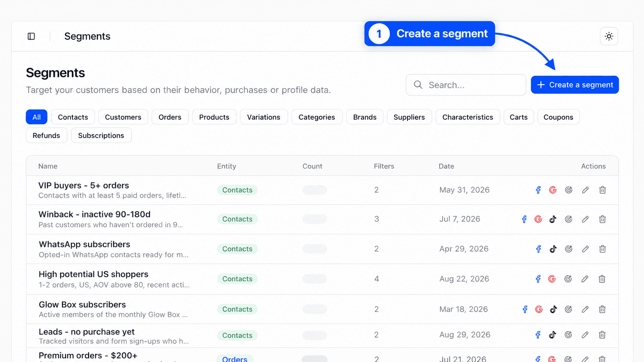Show the Characteristics filter tab
Viewport: 644px width, 362px height.
point(468,117)
